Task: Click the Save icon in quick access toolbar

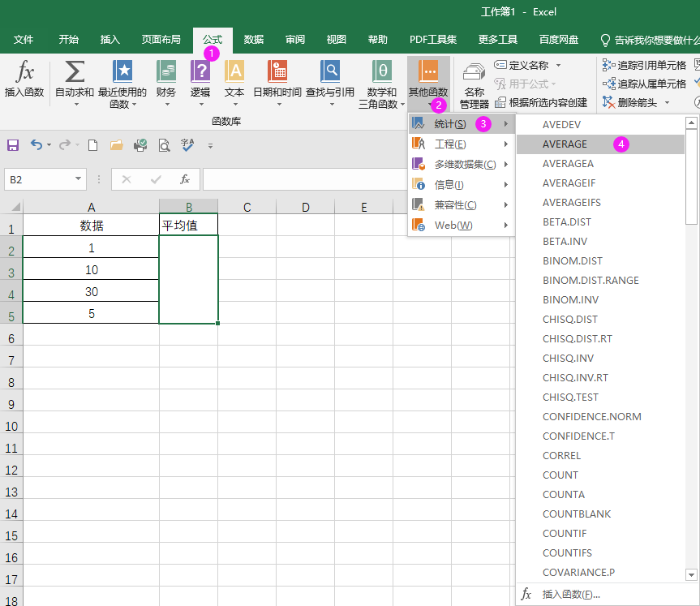Action: [x=12, y=145]
